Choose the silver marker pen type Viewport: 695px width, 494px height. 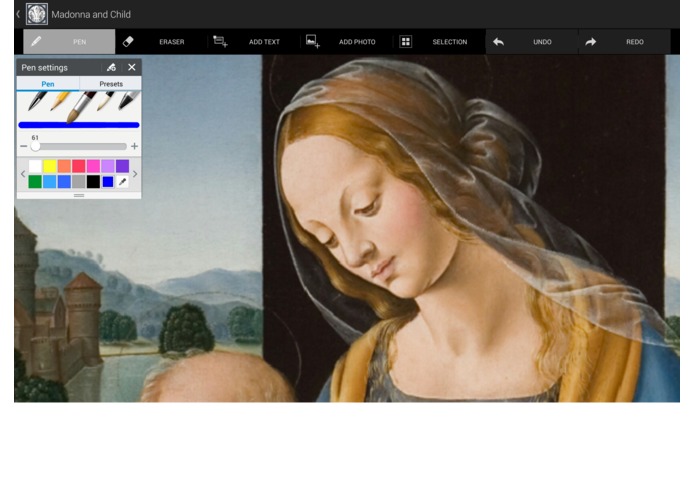(128, 101)
